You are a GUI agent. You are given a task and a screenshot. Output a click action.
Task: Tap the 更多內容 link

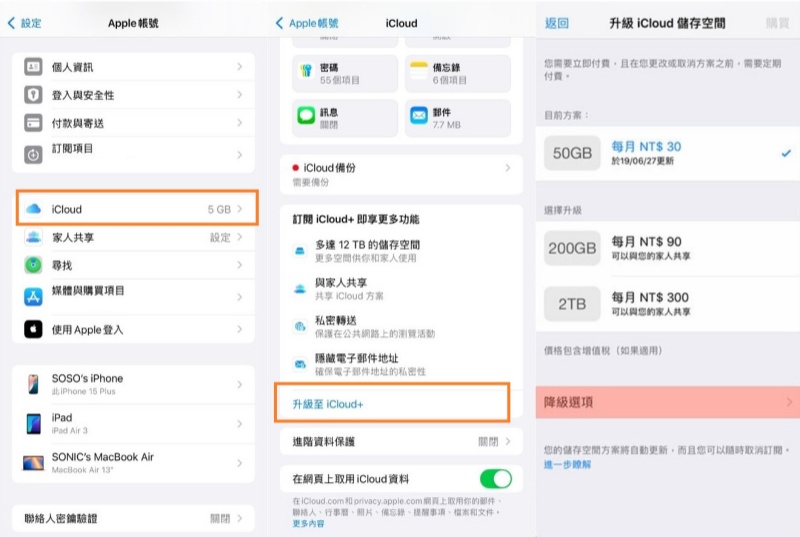(308, 524)
